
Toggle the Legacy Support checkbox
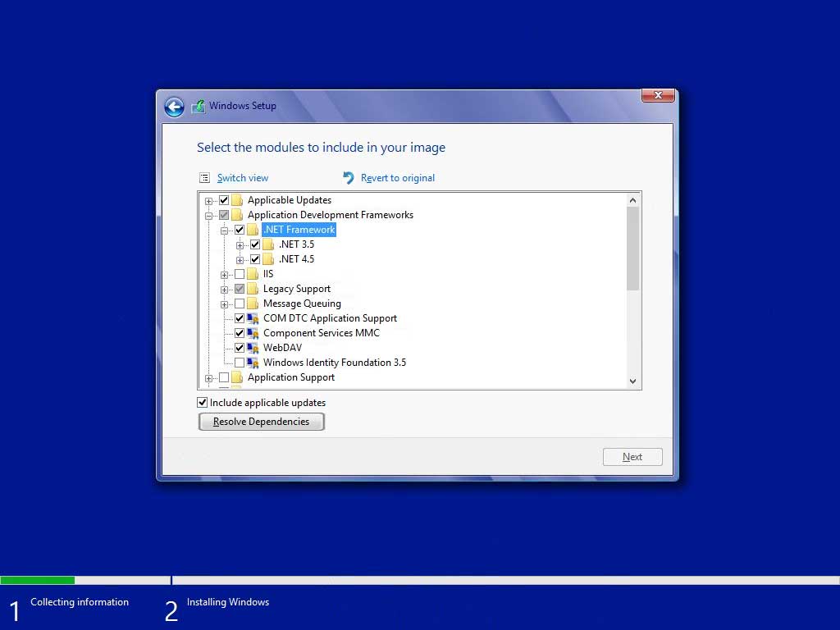point(240,289)
